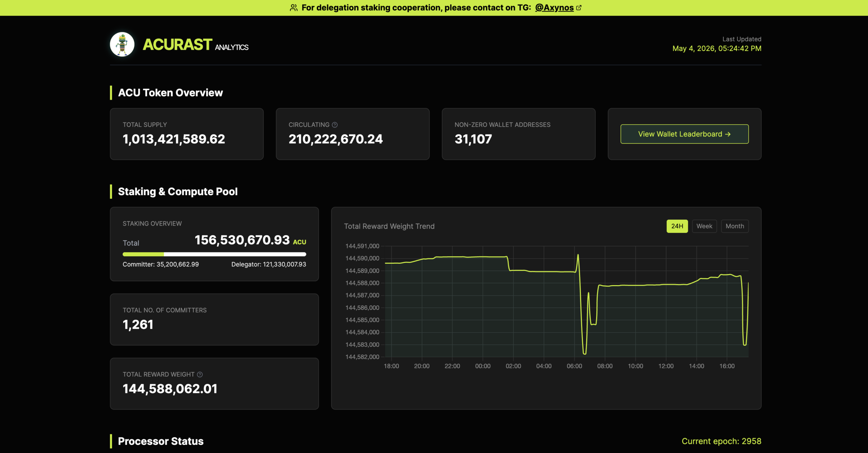The image size is (868, 453).
Task: Click the Last Updated timestamp
Action: pos(717,49)
